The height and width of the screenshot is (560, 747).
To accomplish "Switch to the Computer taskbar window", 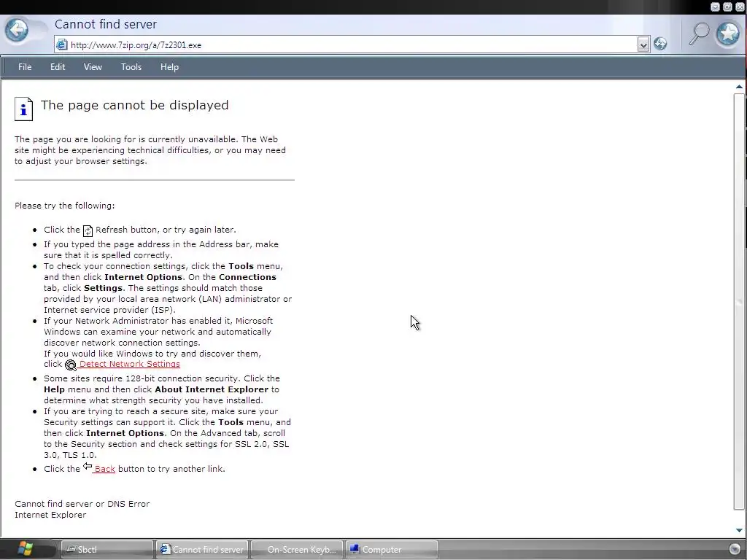I will pos(391,550).
